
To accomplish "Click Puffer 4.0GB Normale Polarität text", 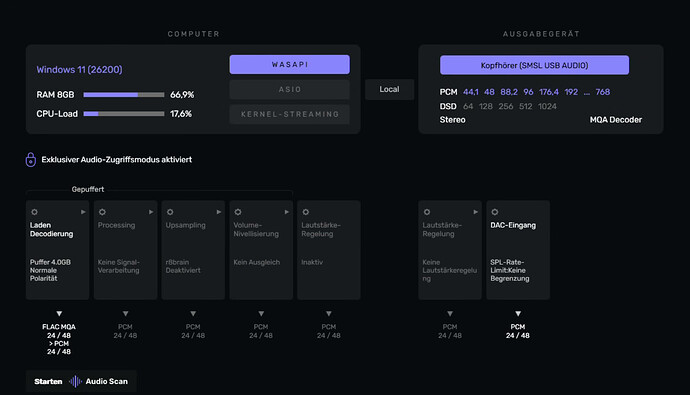I will coord(50,270).
